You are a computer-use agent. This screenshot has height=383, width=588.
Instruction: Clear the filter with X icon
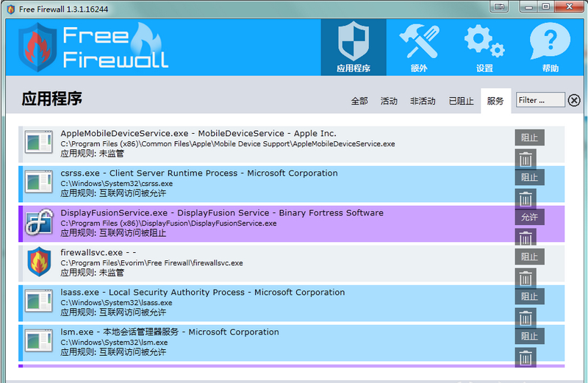click(574, 101)
